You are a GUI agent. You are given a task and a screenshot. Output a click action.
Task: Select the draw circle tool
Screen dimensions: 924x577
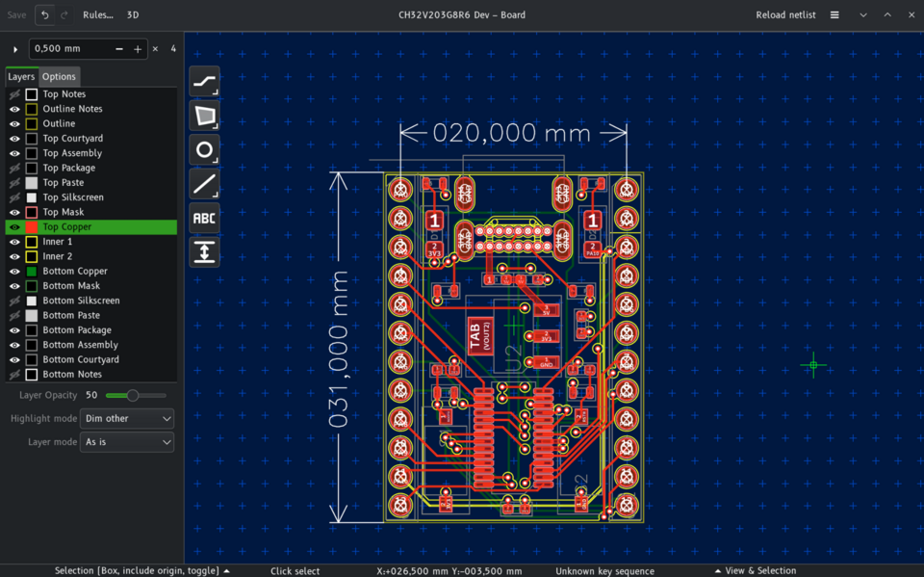204,150
